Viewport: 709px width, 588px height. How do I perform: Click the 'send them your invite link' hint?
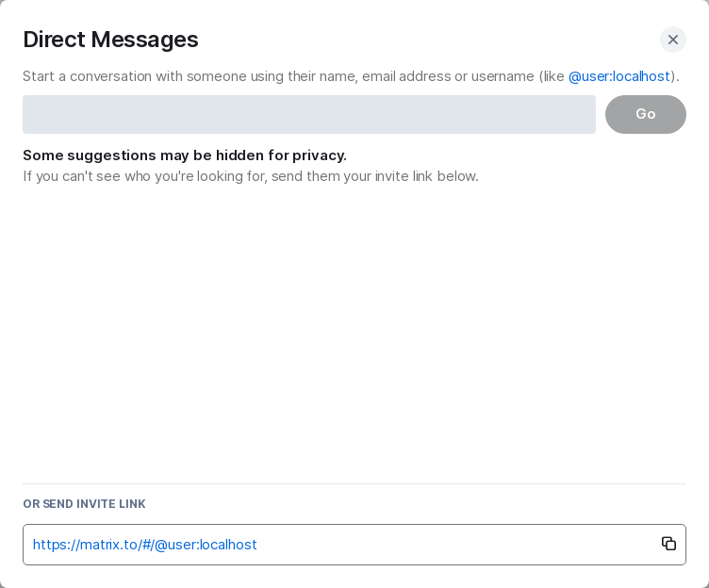click(x=251, y=176)
